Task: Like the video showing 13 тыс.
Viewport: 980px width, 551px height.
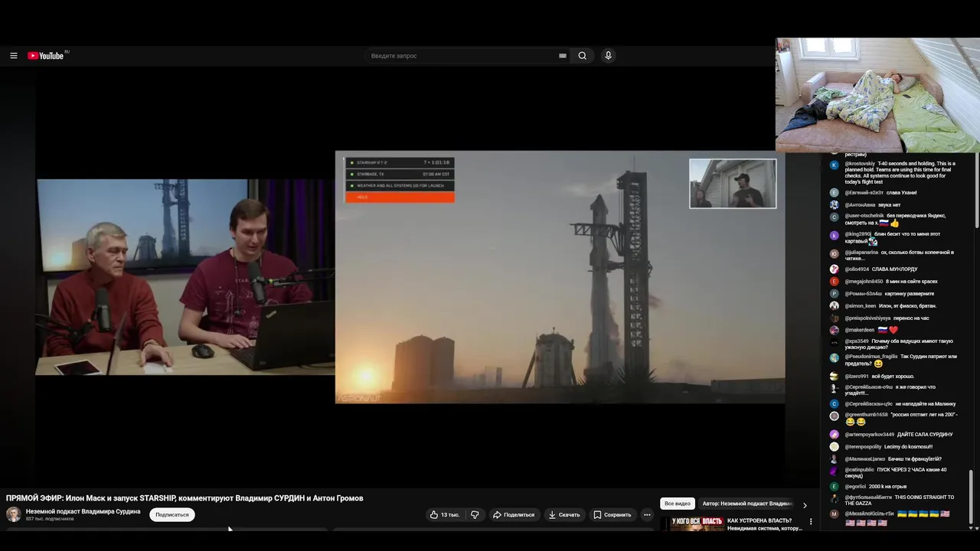Action: (x=445, y=515)
